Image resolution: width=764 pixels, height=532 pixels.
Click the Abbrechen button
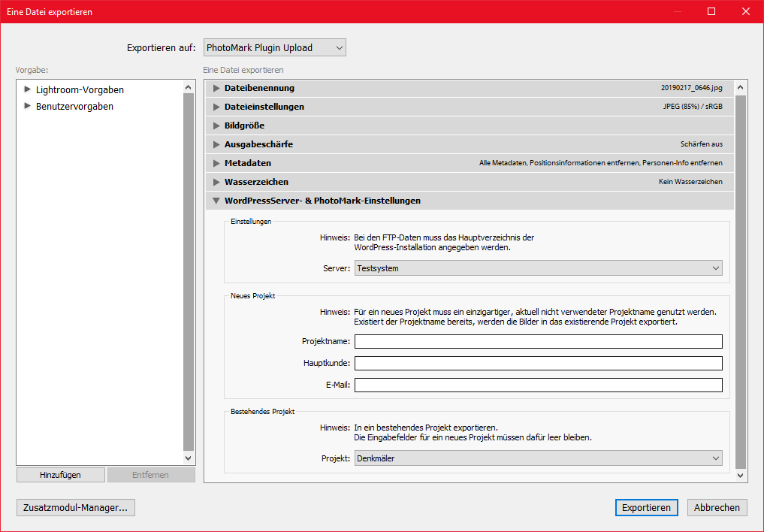click(717, 508)
